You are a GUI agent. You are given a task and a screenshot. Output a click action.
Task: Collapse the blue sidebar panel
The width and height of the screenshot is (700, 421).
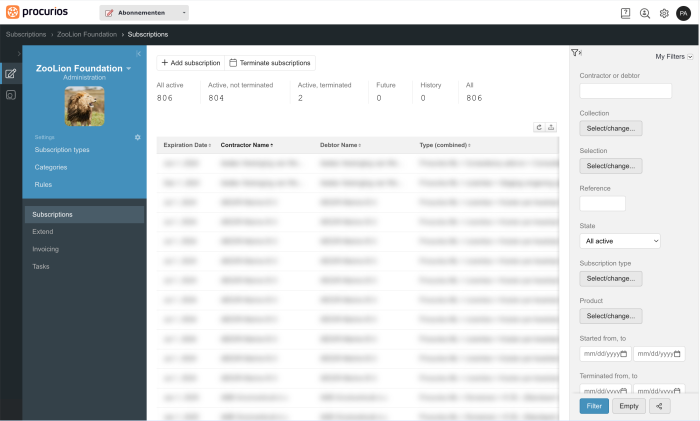(138, 54)
